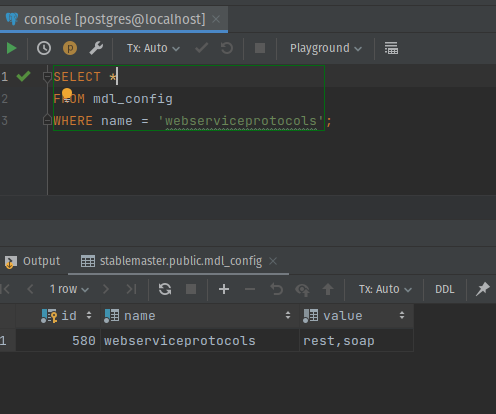
Task: Close the console [postgres@localhost] tab
Action: click(x=216, y=19)
